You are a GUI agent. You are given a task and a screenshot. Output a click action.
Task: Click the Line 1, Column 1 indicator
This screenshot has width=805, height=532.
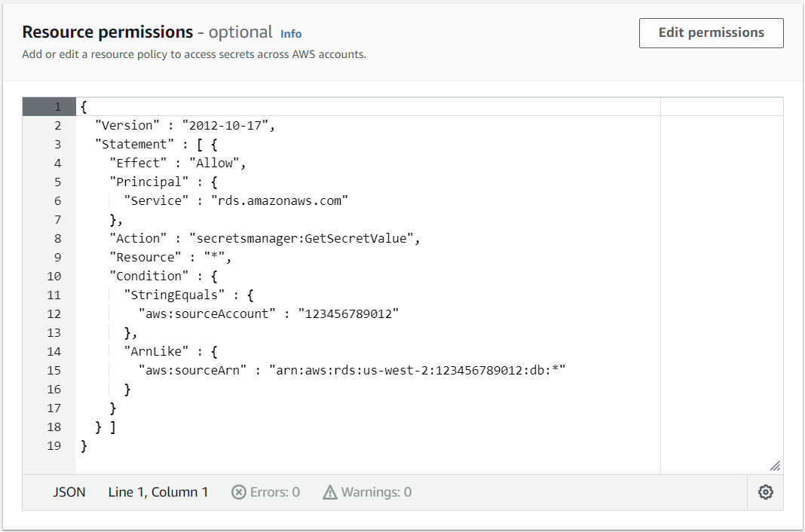(158, 492)
